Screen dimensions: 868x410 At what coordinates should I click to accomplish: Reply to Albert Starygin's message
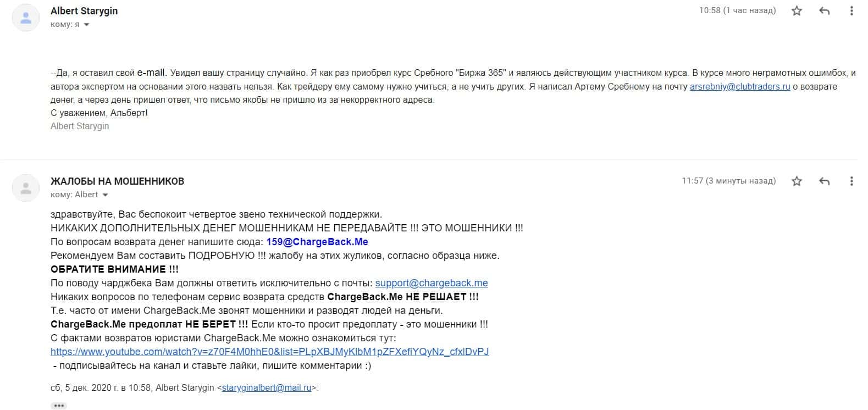824,10
